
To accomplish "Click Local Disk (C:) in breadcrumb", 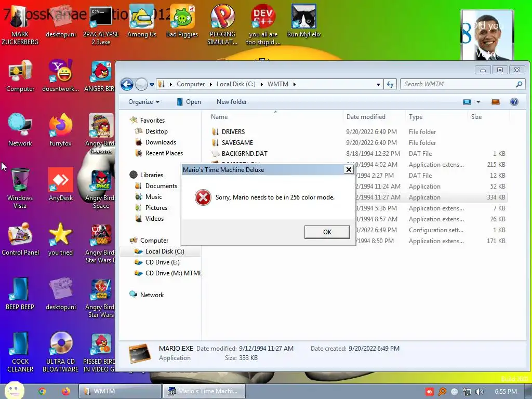I will click(236, 84).
